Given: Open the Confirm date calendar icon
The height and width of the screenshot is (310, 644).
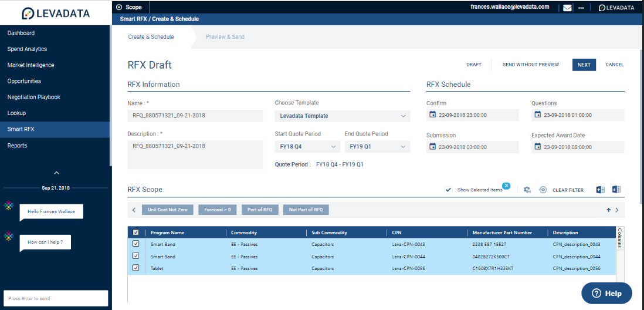Looking at the screenshot, I should coord(432,114).
